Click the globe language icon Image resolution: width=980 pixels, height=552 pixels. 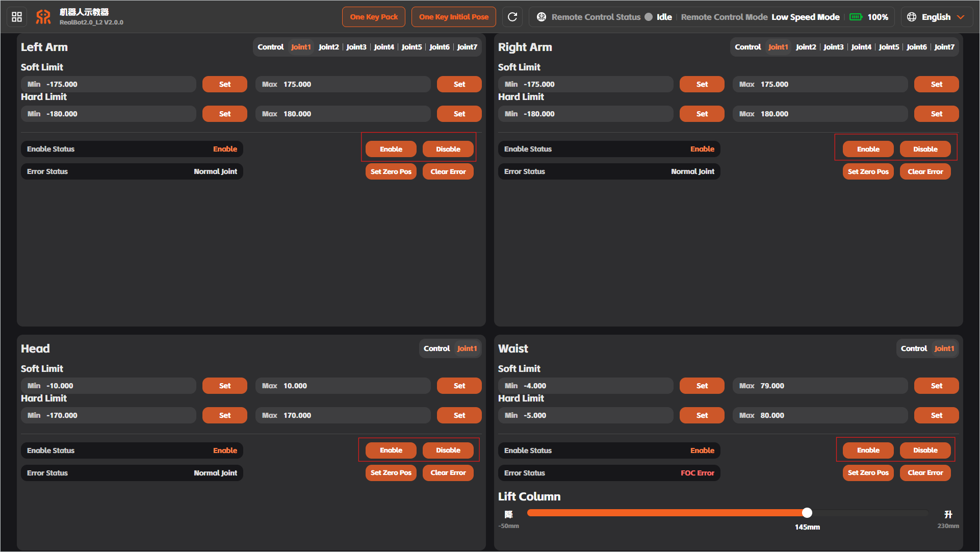point(912,17)
